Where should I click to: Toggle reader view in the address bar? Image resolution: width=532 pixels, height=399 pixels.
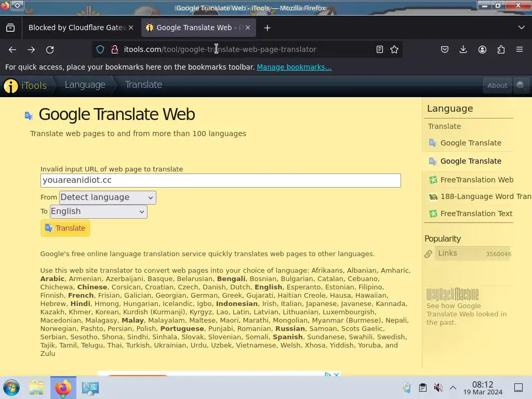pyautogui.click(x=380, y=49)
